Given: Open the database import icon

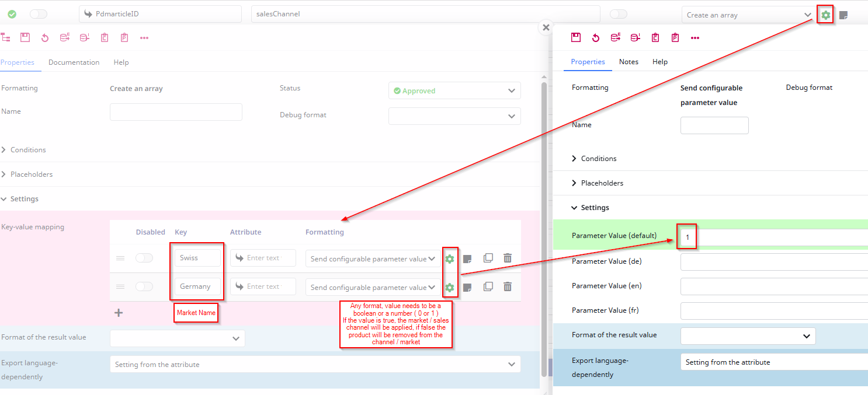Looking at the screenshot, I should [84, 37].
